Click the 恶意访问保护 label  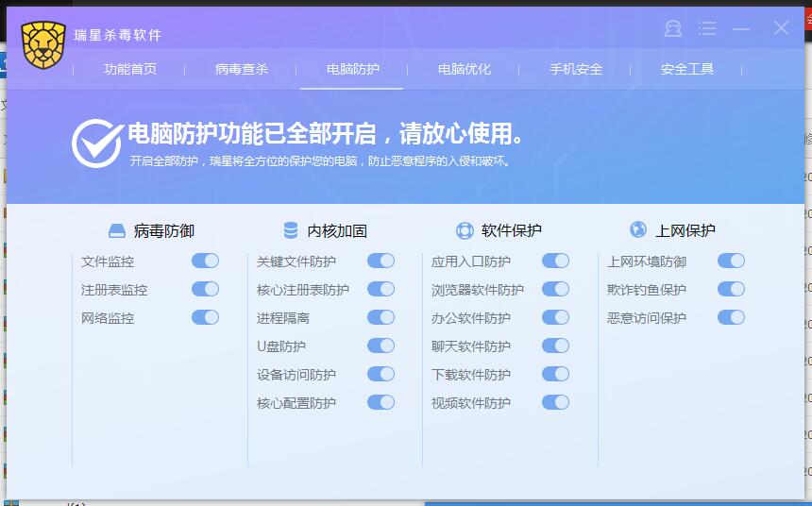tap(647, 318)
